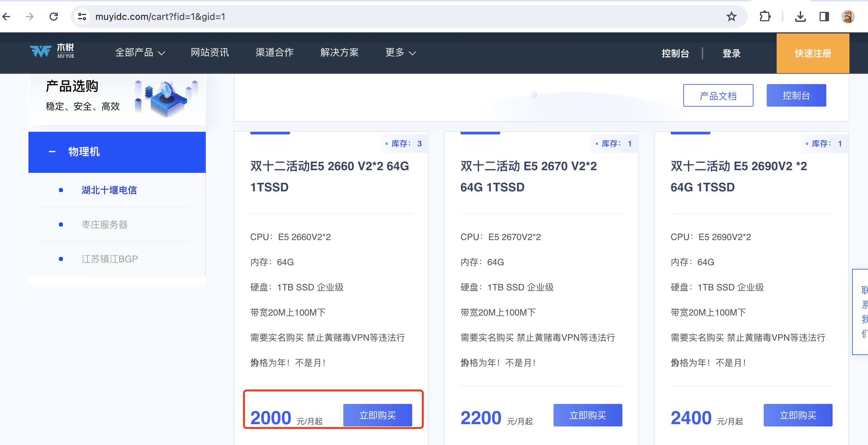Open the 解决方案 menu item

[x=339, y=53]
